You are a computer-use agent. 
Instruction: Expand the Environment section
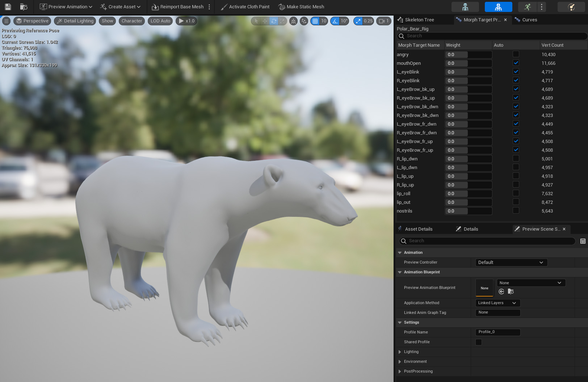[x=400, y=362]
